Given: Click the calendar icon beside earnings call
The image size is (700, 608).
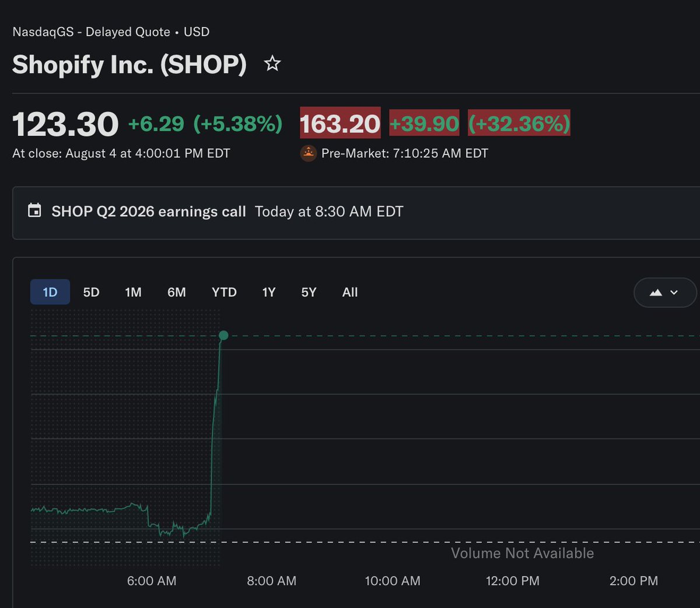Looking at the screenshot, I should pyautogui.click(x=34, y=211).
